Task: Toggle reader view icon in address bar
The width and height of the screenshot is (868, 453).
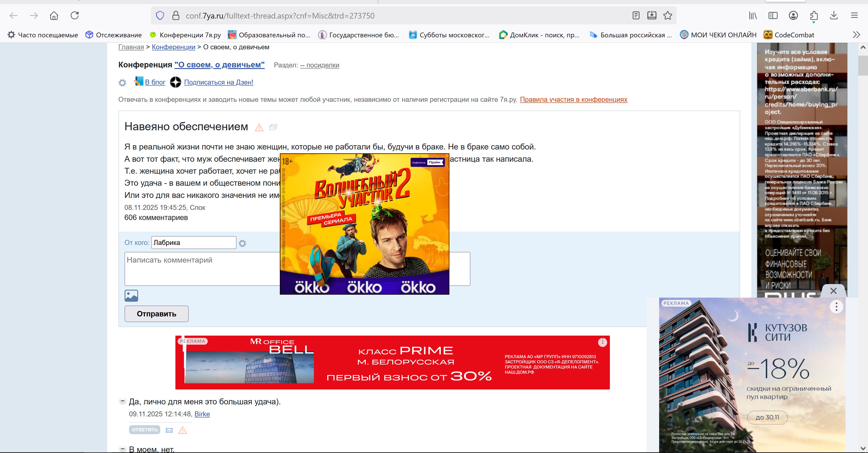Action: pyautogui.click(x=636, y=16)
